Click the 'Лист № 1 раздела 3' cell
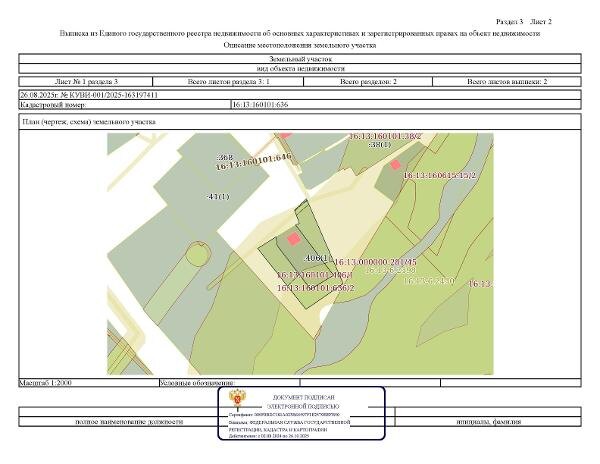This screenshot has height=464, width=600. click(86, 81)
